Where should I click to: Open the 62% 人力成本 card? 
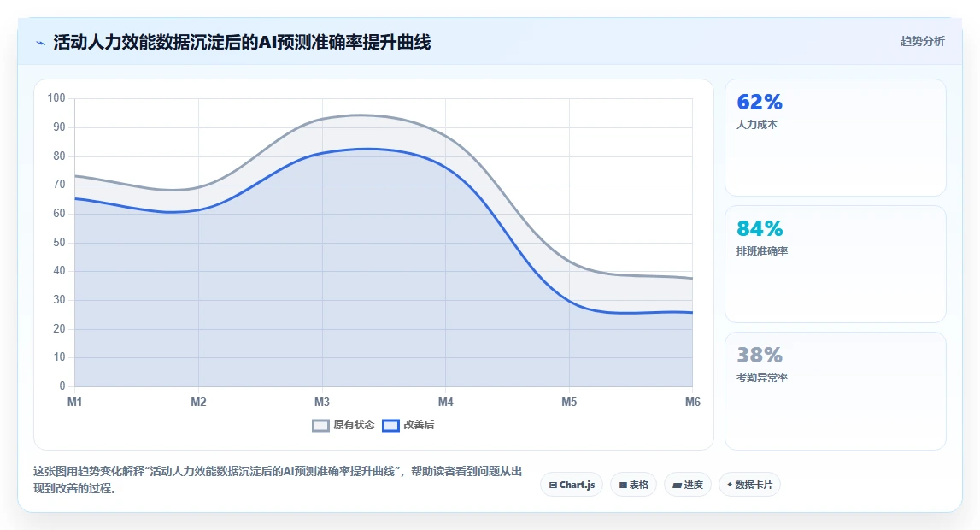(x=835, y=138)
